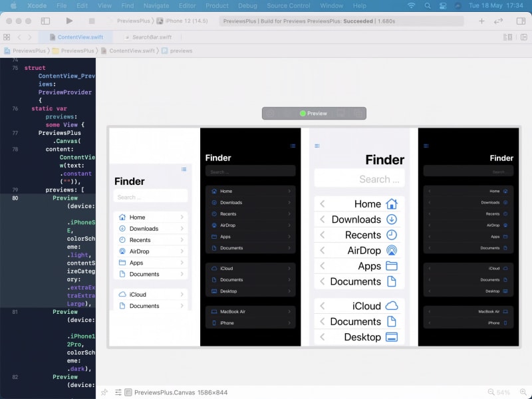
Task: Open PreviewsPlus folder breadcrumb
Action: 73,51
